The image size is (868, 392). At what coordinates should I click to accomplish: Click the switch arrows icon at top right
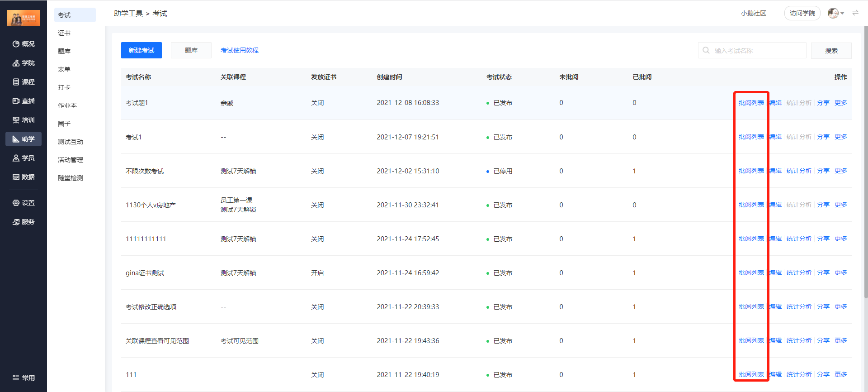click(855, 13)
